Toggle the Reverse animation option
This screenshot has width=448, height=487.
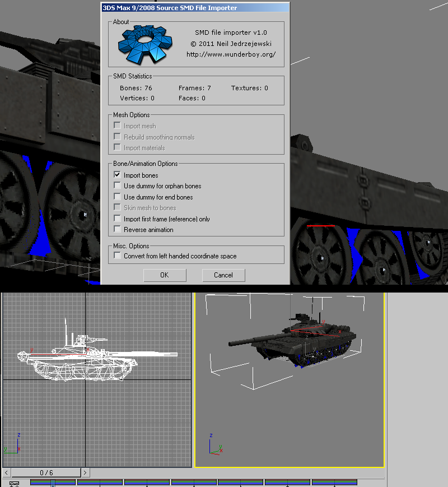(x=117, y=229)
